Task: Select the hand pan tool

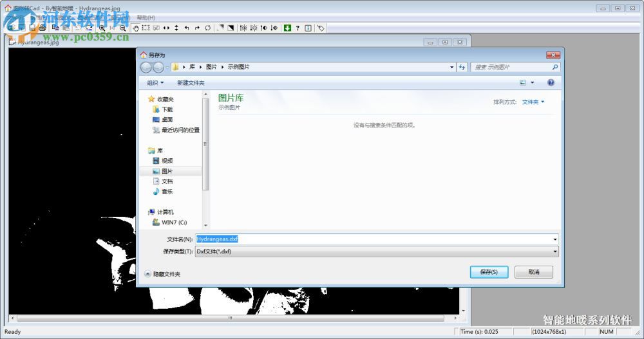Action: click(x=135, y=28)
